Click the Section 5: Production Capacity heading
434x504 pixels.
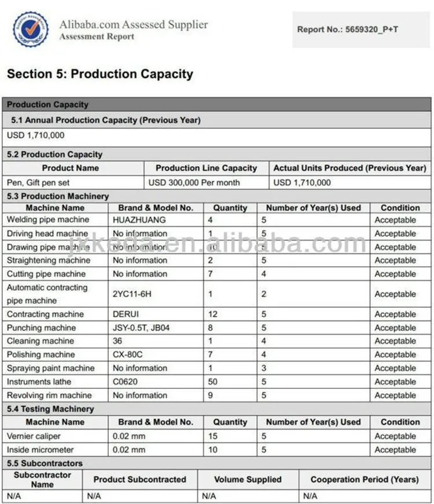(100, 74)
